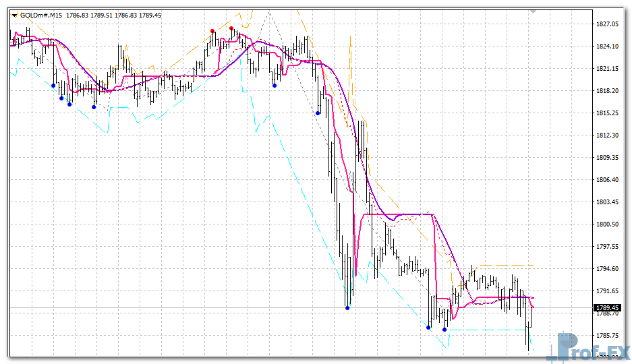Viewport: 632px width, 364px height.
Task: Select the pink line's flat segment near 1801
Action: tap(398, 214)
